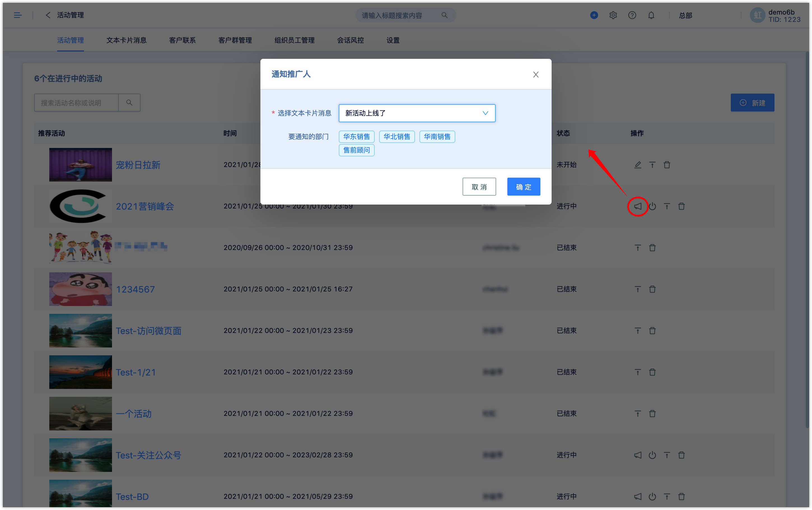Delete the Test-1/21 activity
812x510 pixels.
point(652,372)
